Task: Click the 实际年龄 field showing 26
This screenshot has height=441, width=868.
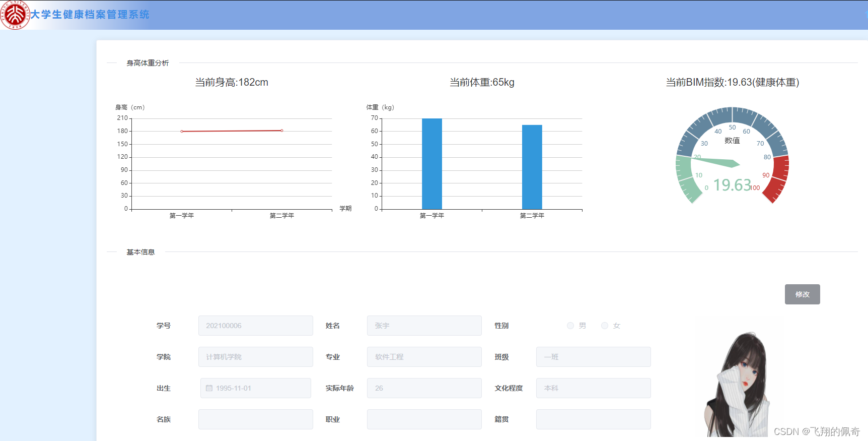Action: click(424, 388)
